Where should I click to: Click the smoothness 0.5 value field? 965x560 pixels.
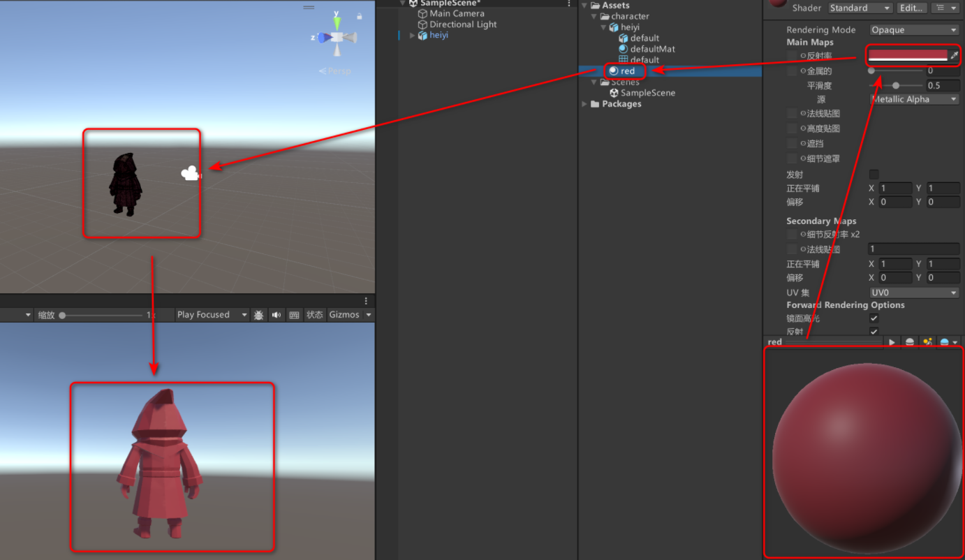click(x=943, y=86)
